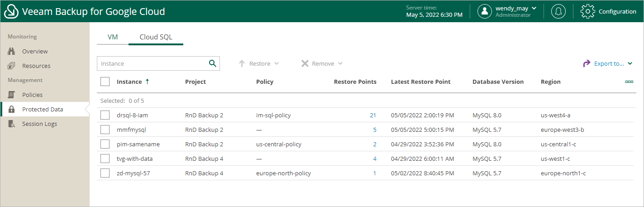Click the Resources sidebar icon

(12, 66)
